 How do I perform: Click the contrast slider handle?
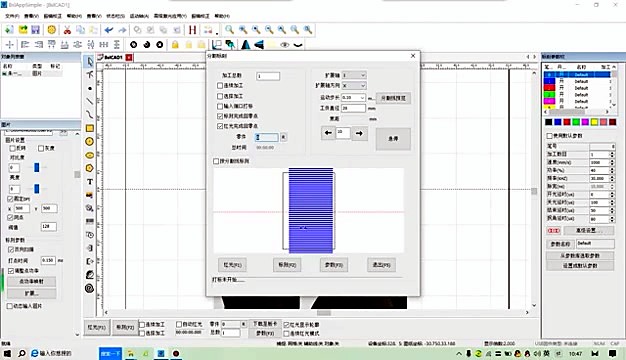[x=36, y=167]
